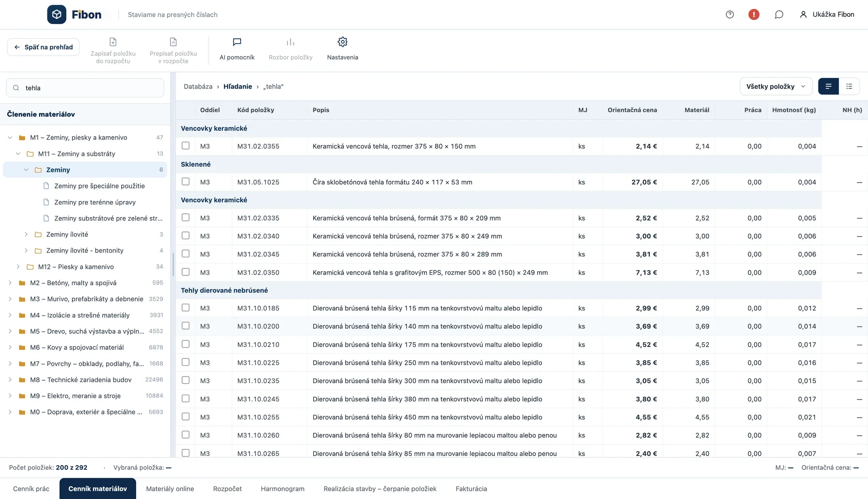Image resolution: width=868 pixels, height=499 pixels.
Task: Switch to the compact list view icon
Action: point(849,86)
